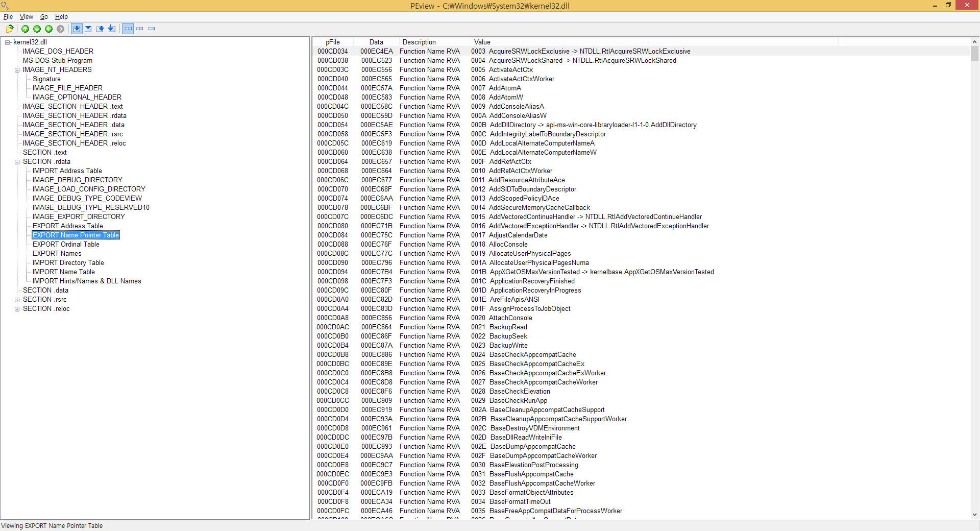This screenshot has height=531, width=980.
Task: Open the File menu
Action: (8, 17)
